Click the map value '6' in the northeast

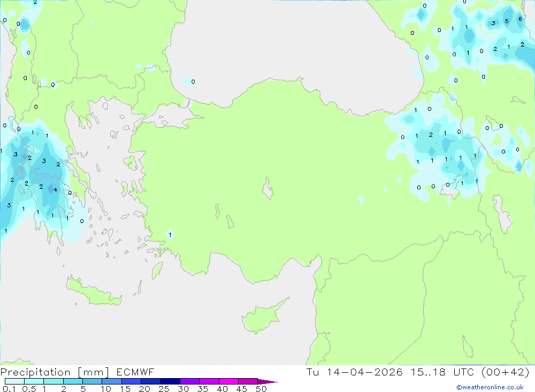point(520,19)
